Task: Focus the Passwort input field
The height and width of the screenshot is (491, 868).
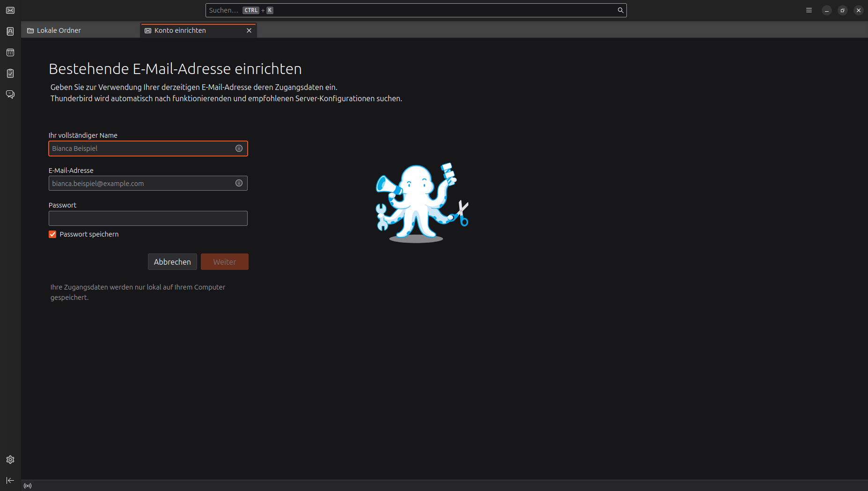Action: click(x=148, y=218)
